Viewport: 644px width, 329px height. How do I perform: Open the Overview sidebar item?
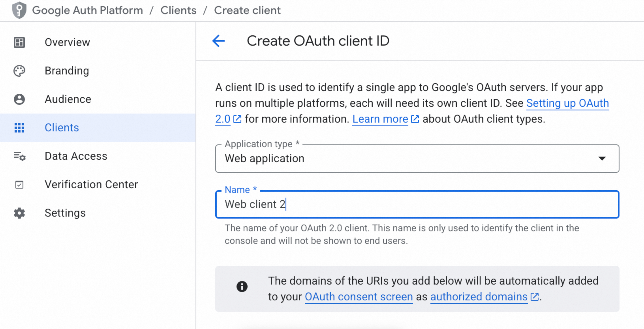(98, 42)
